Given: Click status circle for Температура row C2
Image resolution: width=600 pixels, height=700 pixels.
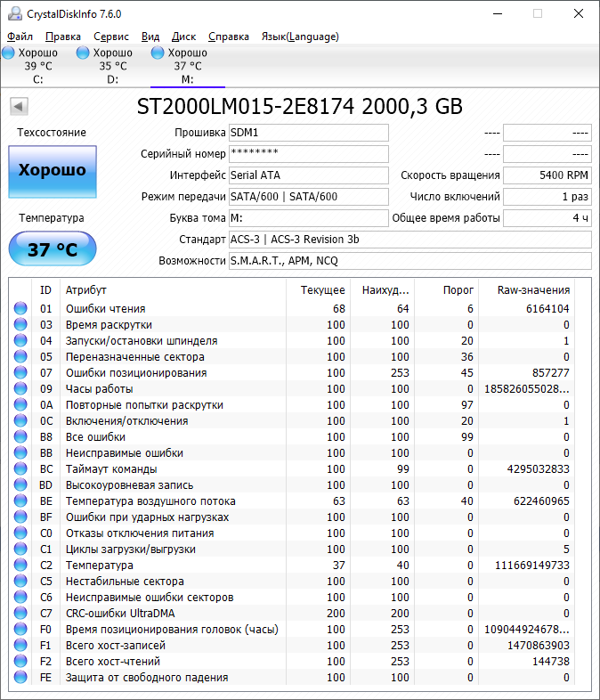Looking at the screenshot, I should 20,566.
